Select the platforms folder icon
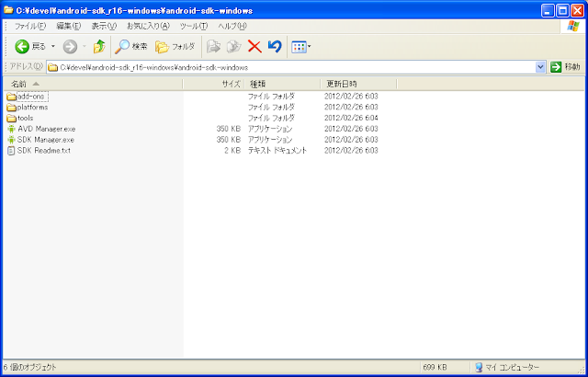This screenshot has height=377, width=588. click(11, 108)
